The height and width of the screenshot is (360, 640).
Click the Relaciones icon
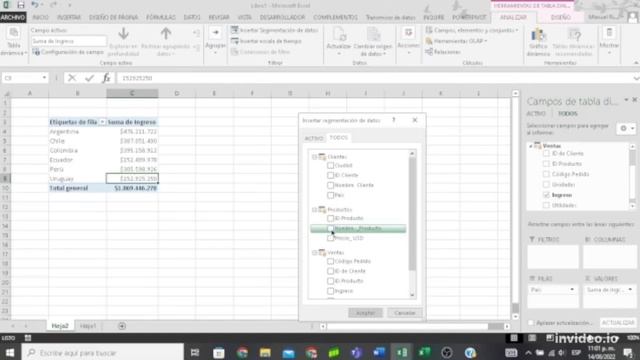click(429, 52)
